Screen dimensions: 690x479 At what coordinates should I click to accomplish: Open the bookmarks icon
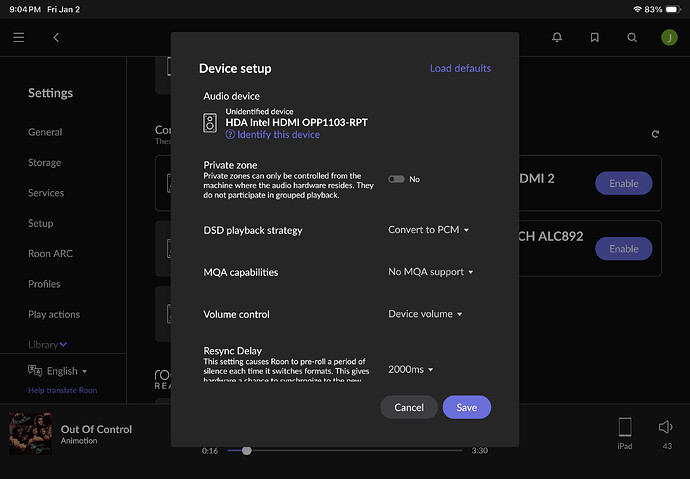point(595,37)
